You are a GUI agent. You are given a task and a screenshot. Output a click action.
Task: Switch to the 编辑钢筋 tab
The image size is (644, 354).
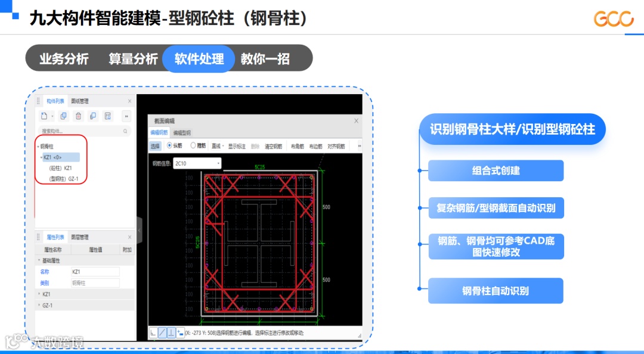pos(159,133)
